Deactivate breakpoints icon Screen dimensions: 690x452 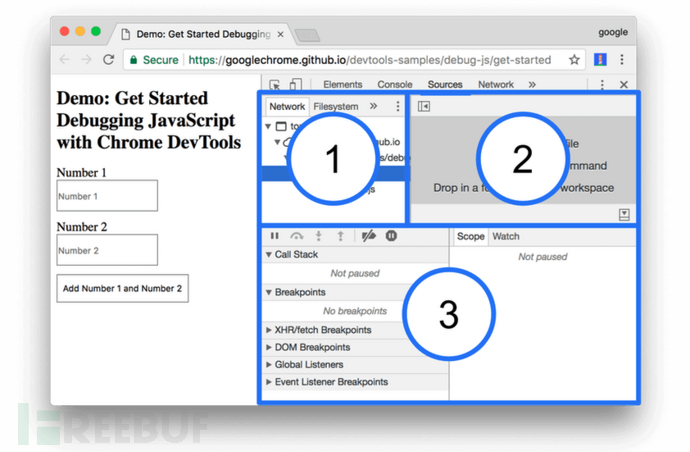(369, 236)
